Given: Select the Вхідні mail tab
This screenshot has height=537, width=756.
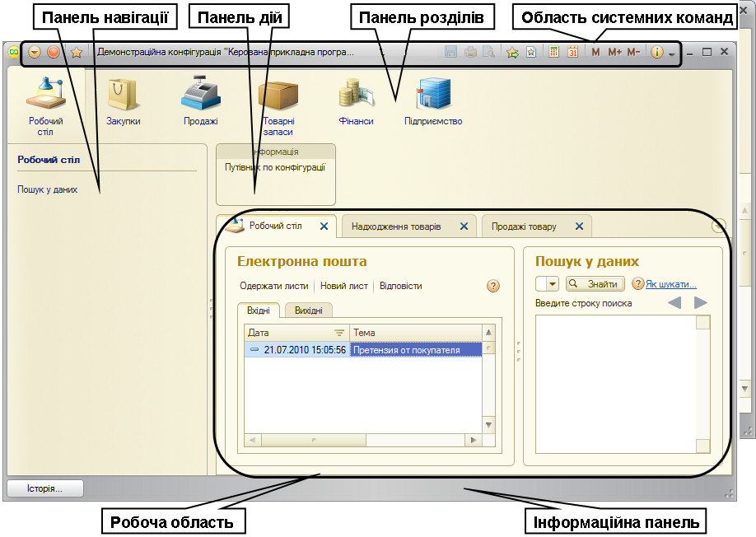Looking at the screenshot, I should click(259, 311).
